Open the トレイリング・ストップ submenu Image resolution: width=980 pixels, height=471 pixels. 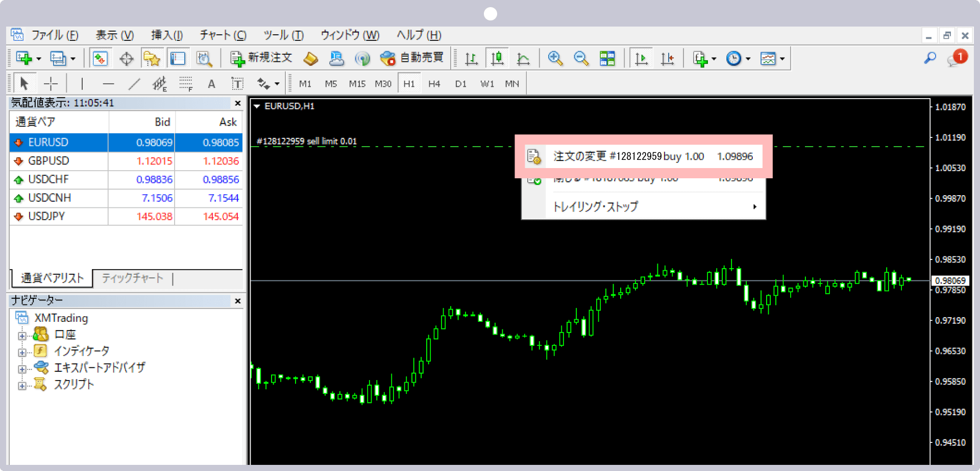coord(643,206)
